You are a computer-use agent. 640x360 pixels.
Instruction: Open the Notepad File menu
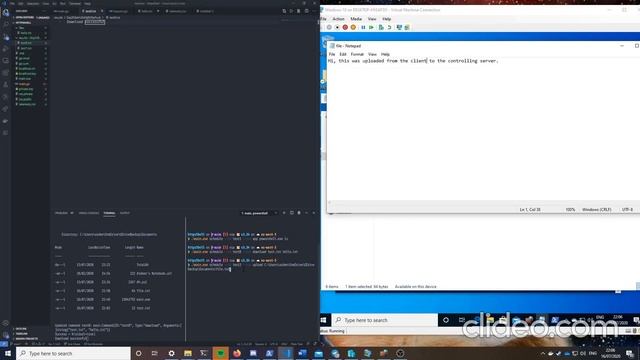pos(332,54)
